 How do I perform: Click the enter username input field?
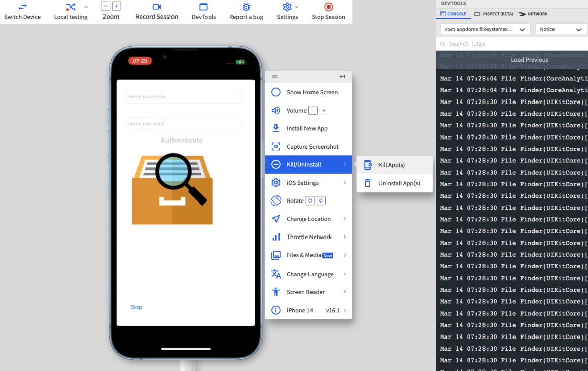tap(183, 97)
